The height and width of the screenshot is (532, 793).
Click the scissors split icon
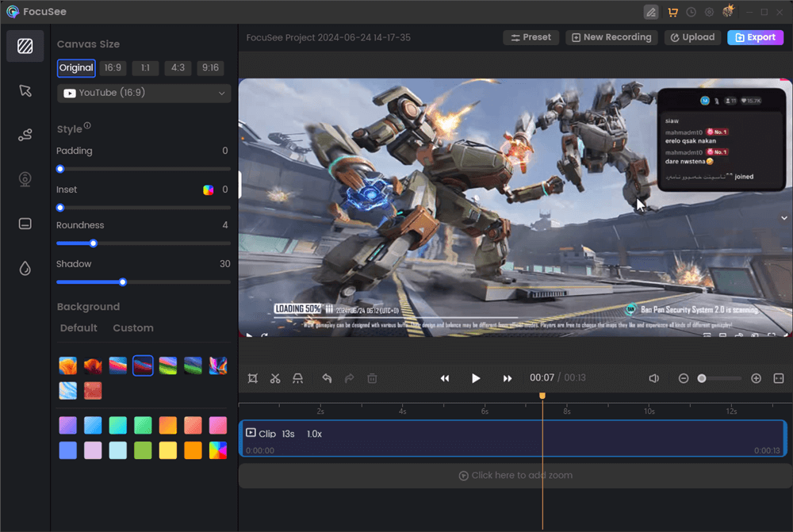pos(275,378)
